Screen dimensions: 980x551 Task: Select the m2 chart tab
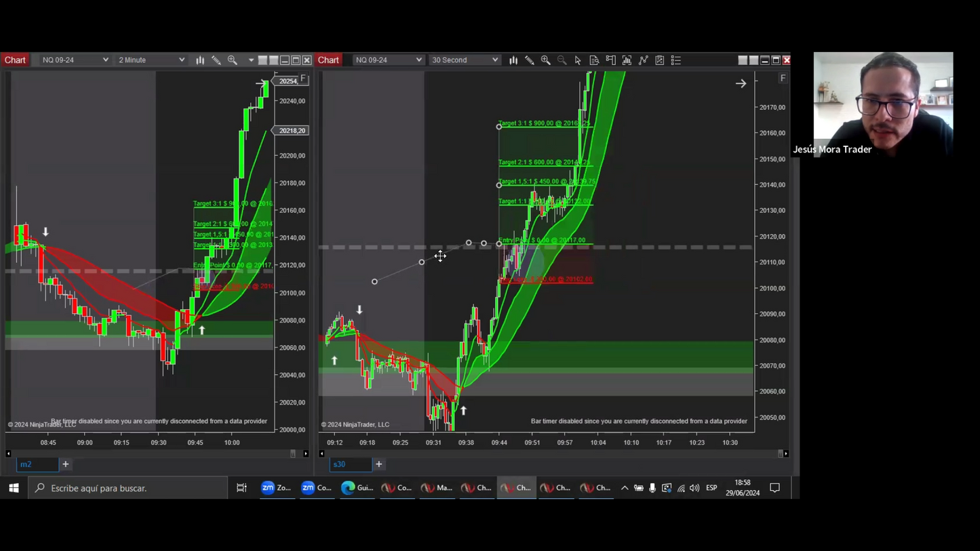(x=37, y=464)
